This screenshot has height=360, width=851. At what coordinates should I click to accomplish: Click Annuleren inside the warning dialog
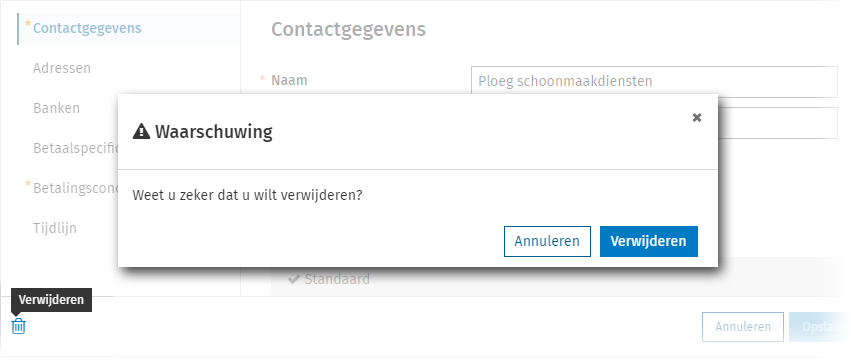[547, 241]
